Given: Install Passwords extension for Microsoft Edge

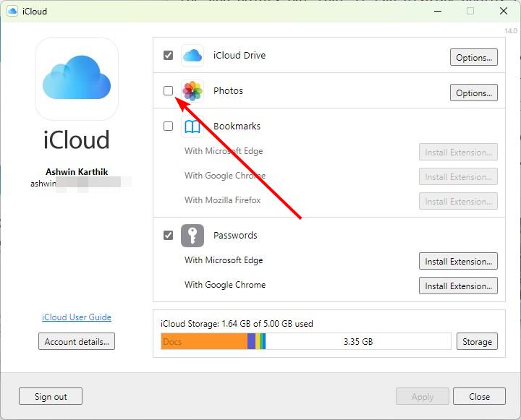Looking at the screenshot, I should point(458,261).
